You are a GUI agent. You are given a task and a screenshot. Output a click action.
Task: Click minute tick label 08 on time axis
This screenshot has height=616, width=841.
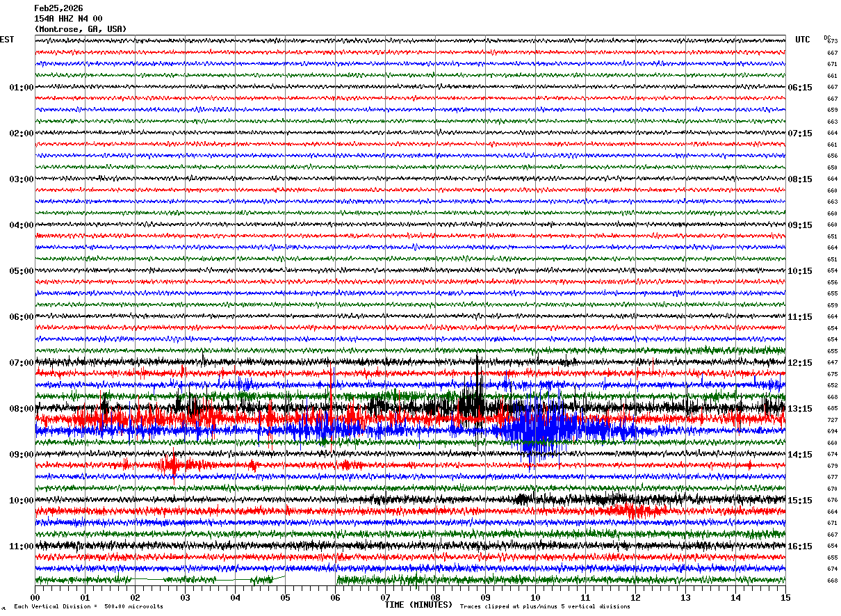(x=435, y=597)
